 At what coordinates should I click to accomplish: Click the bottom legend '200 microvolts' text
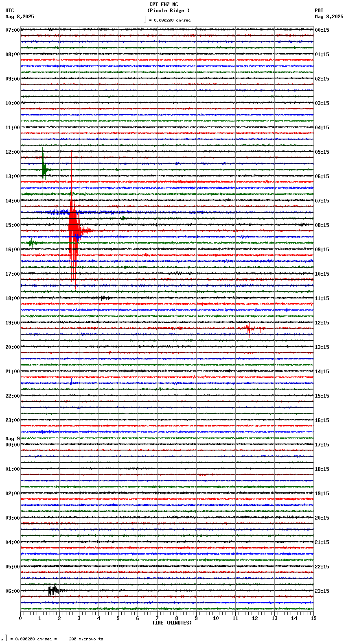(x=86, y=639)
